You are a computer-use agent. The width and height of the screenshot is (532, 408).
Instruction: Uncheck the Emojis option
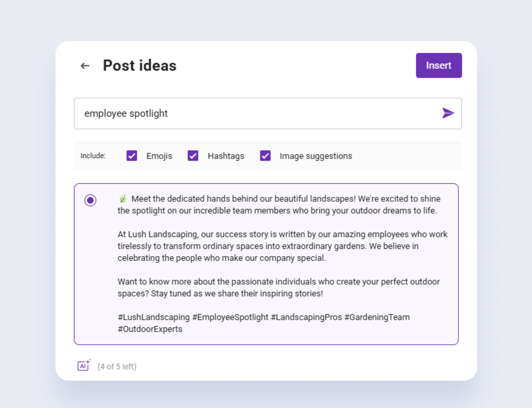pos(131,156)
